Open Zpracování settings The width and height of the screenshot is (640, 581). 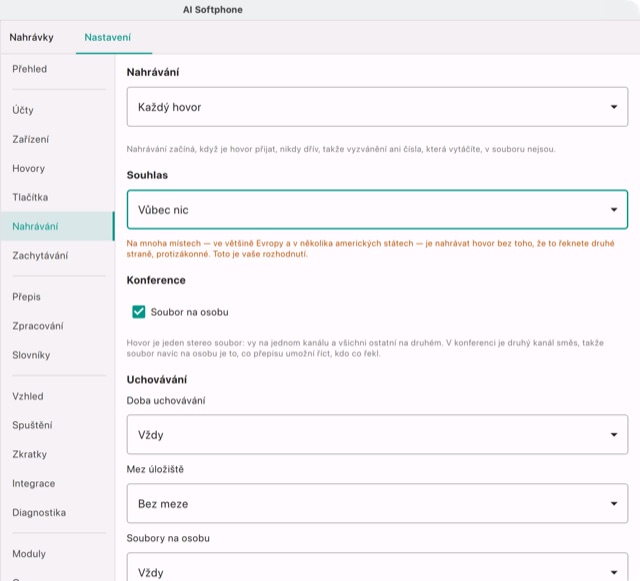(57, 326)
